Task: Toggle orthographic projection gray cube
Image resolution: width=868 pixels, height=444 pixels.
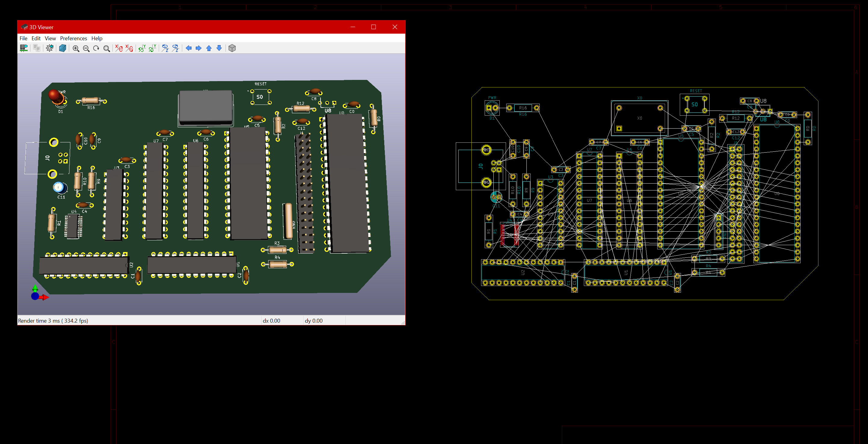Action: (x=232, y=48)
